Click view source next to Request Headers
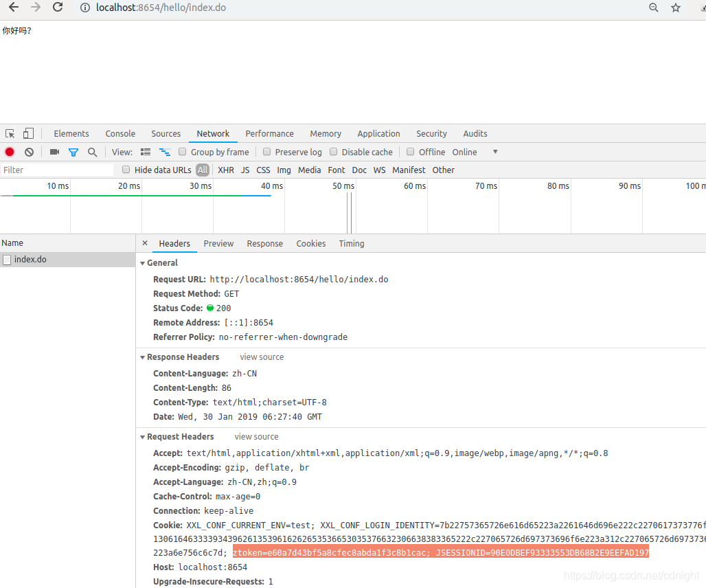Image resolution: width=706 pixels, height=588 pixels. (256, 437)
